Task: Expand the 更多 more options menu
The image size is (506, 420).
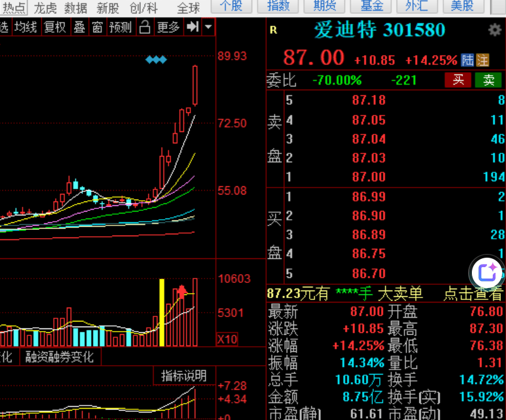Action: (x=169, y=27)
